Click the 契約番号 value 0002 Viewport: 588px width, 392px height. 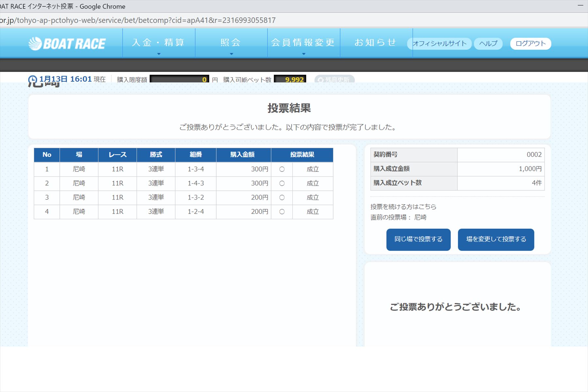534,155
